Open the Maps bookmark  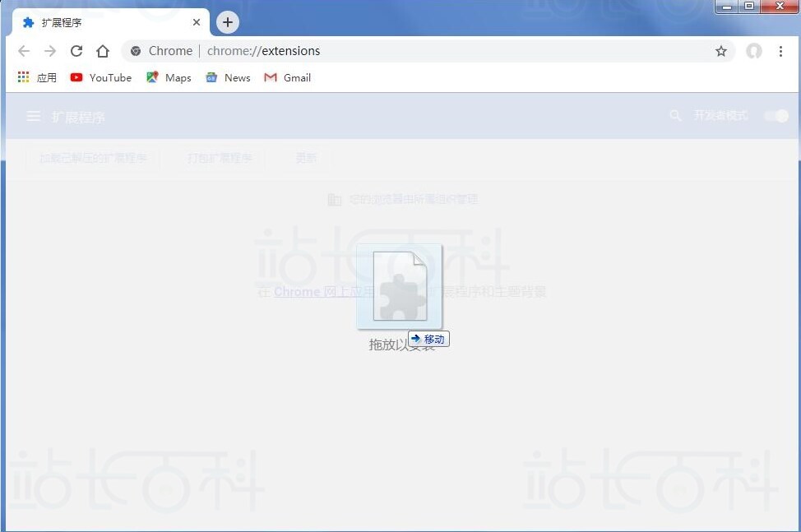(x=169, y=77)
